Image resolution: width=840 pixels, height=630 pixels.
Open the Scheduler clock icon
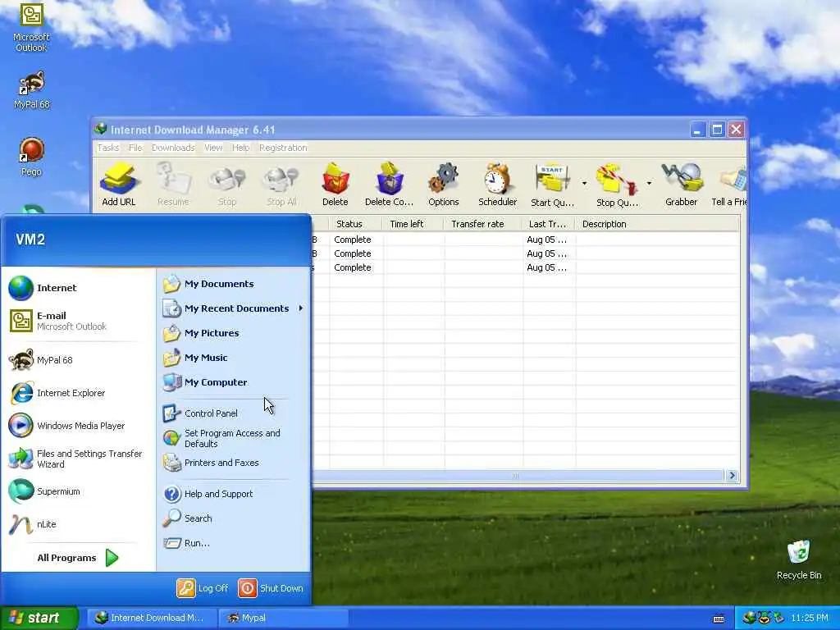[498, 185]
